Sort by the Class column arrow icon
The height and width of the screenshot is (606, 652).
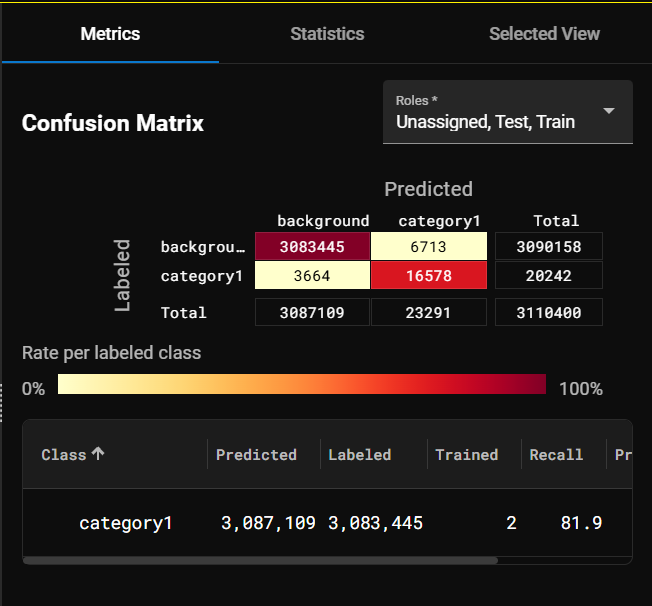[98, 454]
